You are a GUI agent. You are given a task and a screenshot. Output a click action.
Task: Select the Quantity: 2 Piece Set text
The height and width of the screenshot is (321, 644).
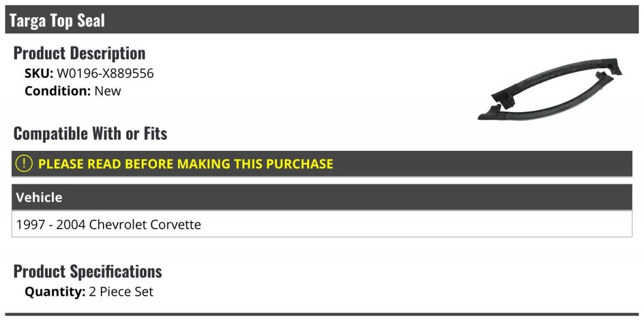tap(89, 292)
